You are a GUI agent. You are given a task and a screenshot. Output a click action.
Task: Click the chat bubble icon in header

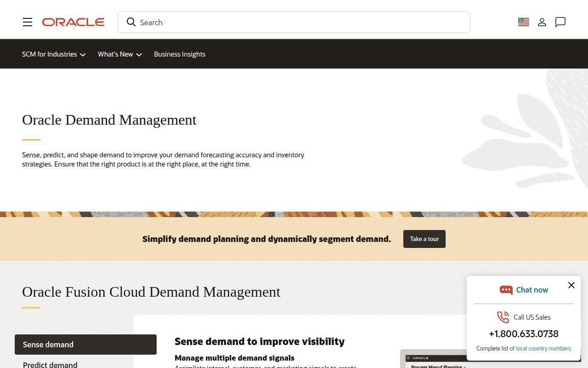coord(560,22)
